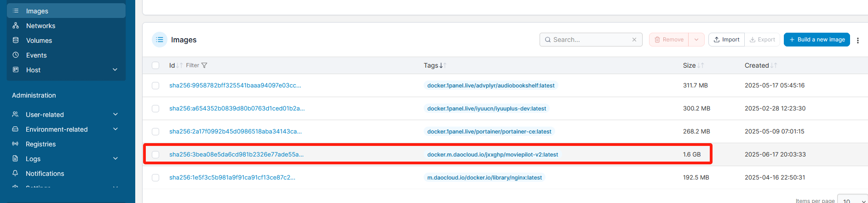Sort by Id column arrows

(x=179, y=65)
